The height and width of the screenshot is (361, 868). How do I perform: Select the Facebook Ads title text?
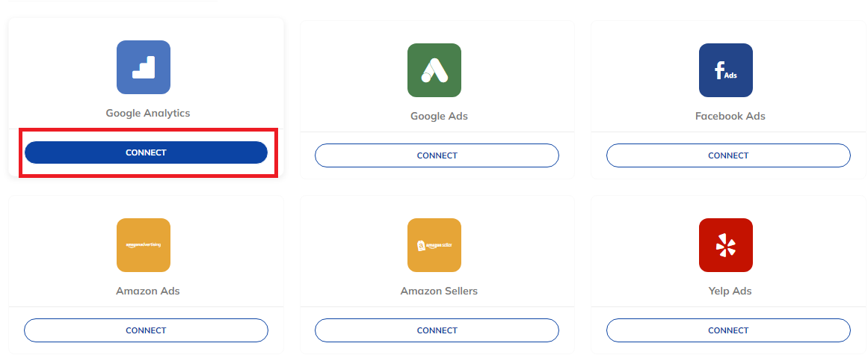730,117
